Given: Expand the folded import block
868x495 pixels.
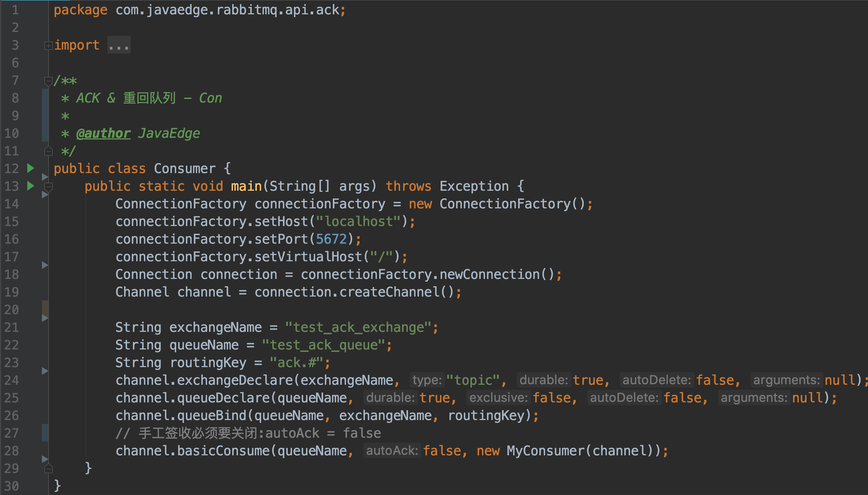Looking at the screenshot, I should coord(48,45).
